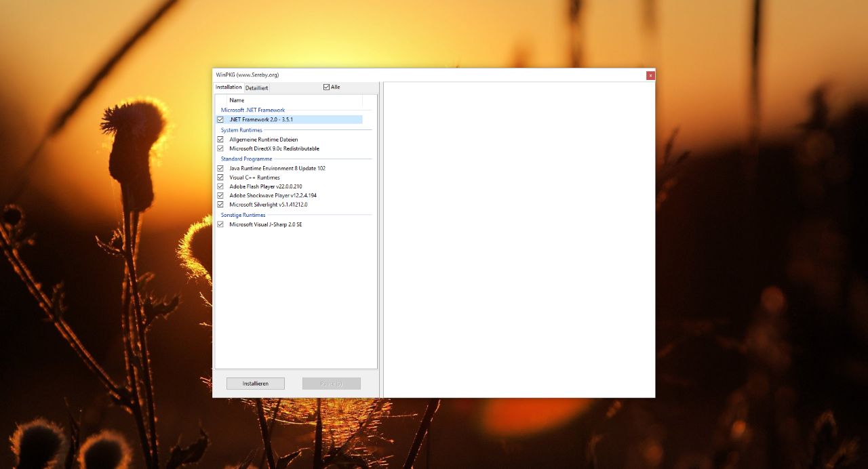Select the System Runtimes group header
The image size is (868, 469).
(x=241, y=130)
